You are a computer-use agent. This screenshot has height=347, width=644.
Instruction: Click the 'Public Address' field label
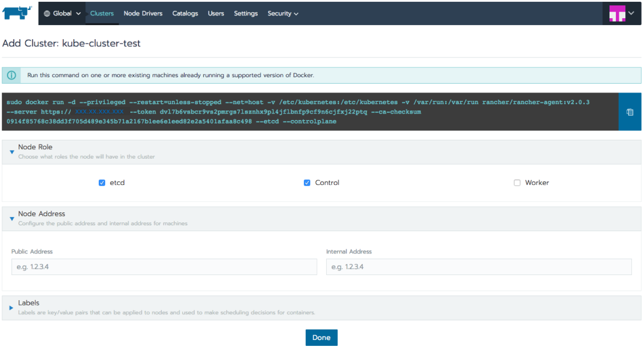click(32, 252)
